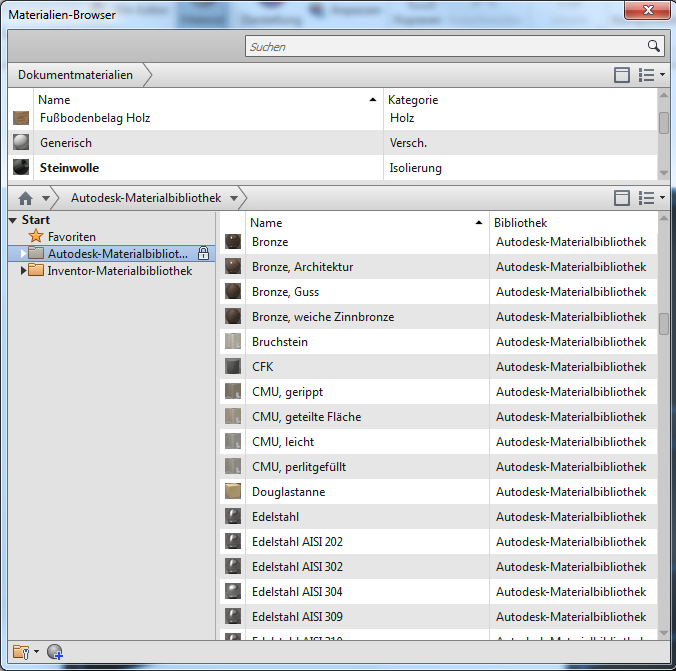
Task: Open dropdown arrow beside manage library icon
Action: [36, 652]
